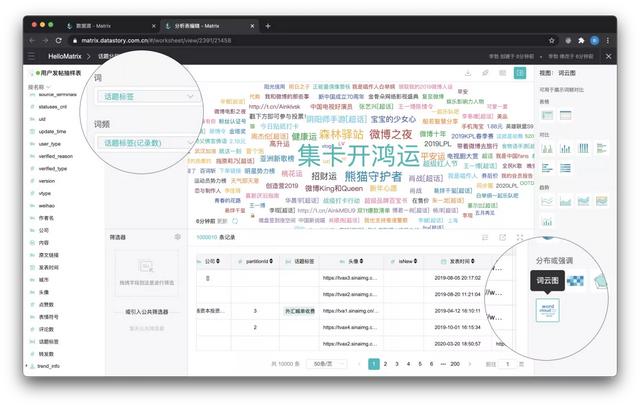The image size is (640, 407).
Task: Select the second comparison bar chart icon
Action: pyautogui.click(x=565, y=148)
